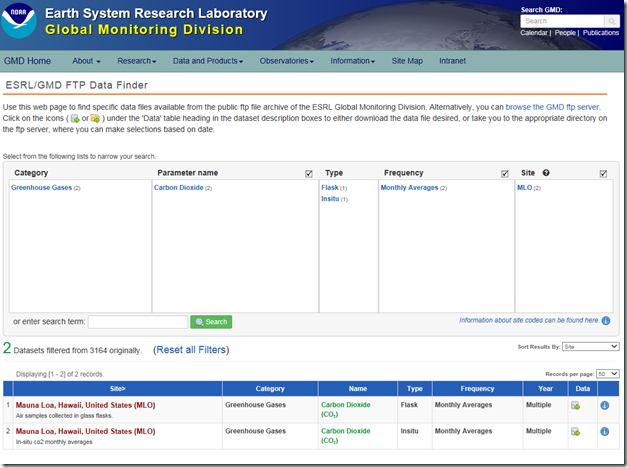628x468 pixels.
Task: Download data file for Insitu dataset row
Action: pyautogui.click(x=575, y=431)
